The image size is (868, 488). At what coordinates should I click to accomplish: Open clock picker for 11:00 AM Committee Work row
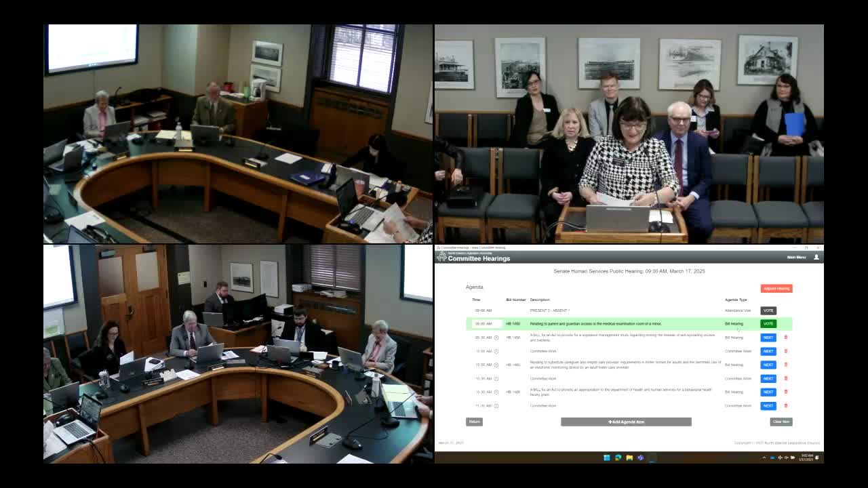(496, 406)
